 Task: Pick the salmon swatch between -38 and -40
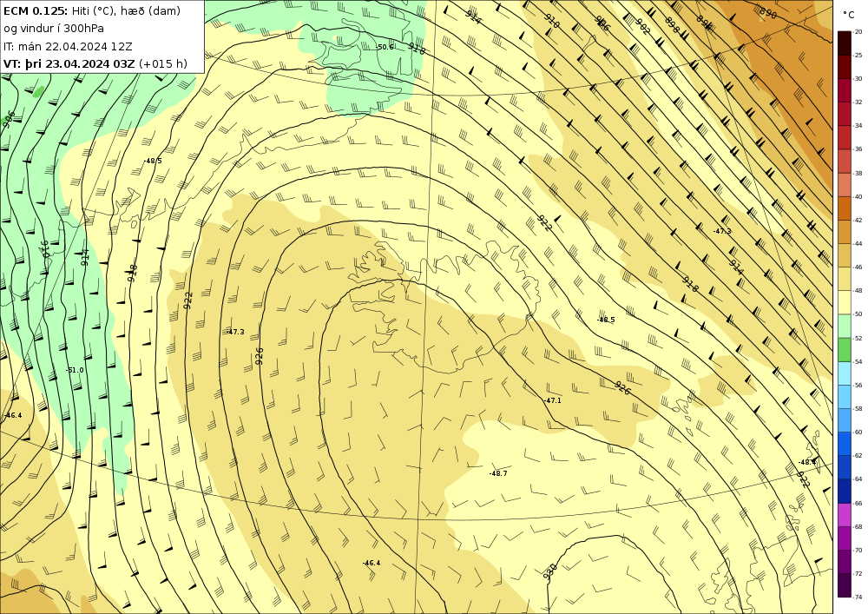click(845, 184)
